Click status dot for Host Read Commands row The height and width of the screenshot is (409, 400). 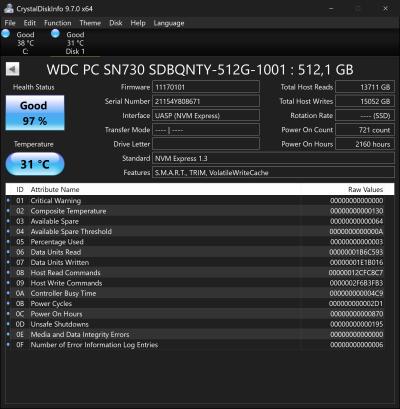(8, 273)
